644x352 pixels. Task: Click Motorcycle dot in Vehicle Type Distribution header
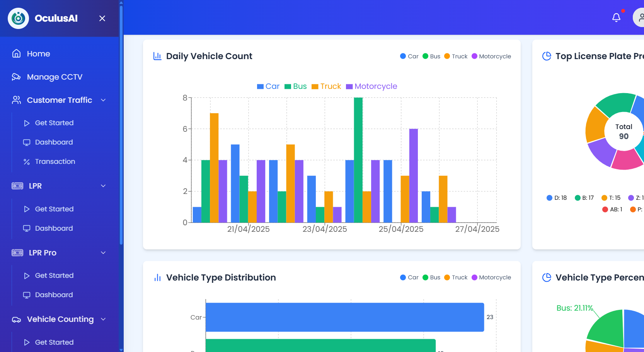point(474,277)
